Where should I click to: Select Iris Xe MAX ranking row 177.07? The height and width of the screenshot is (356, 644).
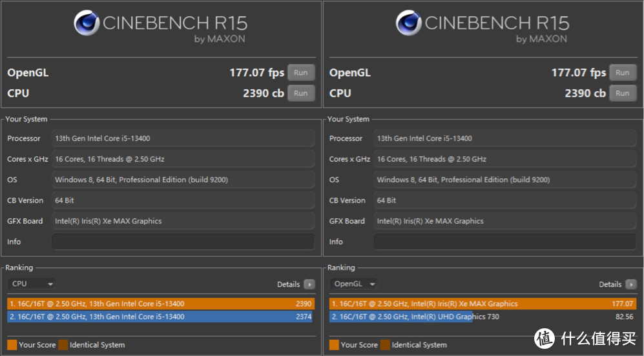click(483, 304)
